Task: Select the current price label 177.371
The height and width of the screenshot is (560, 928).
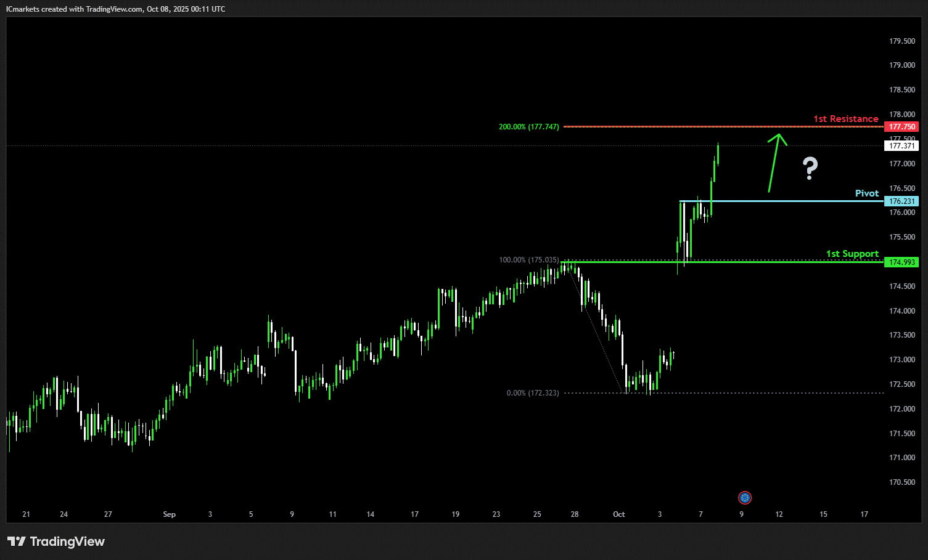Action: point(901,146)
